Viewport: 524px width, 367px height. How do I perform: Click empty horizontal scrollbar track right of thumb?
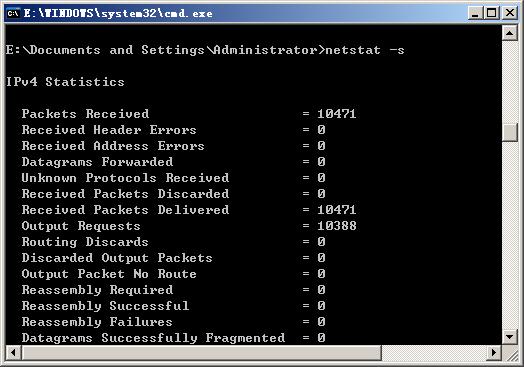coord(434,352)
